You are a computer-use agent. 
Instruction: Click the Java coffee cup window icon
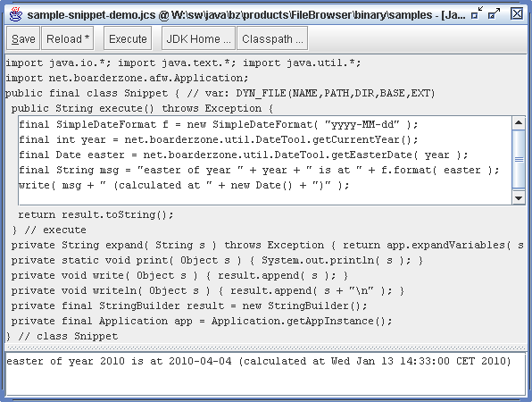tap(15, 14)
